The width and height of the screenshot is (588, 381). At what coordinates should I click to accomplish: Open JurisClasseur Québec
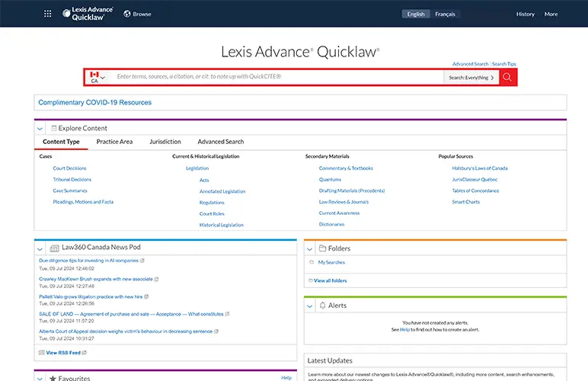[475, 180]
